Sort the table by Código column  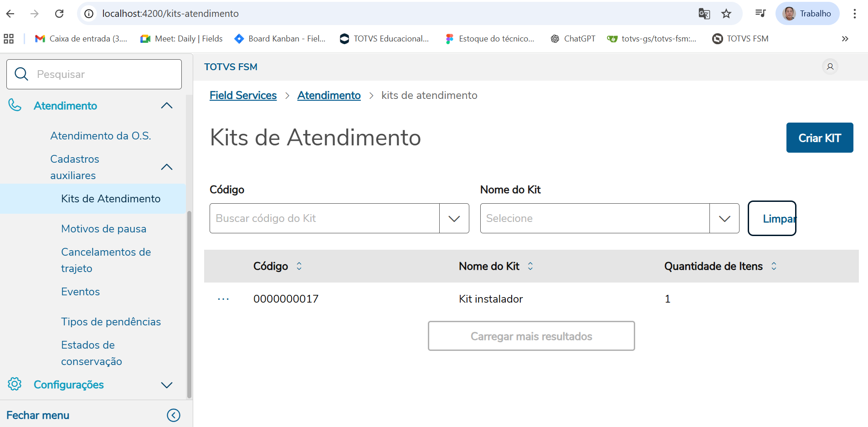(x=299, y=266)
